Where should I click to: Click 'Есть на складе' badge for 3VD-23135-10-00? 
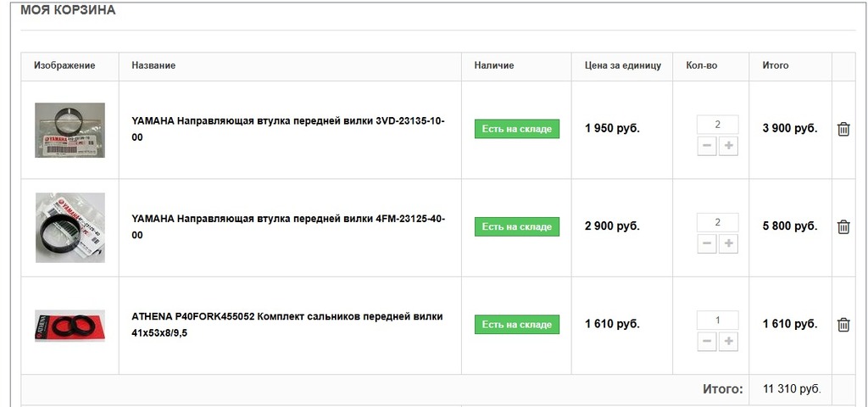[517, 129]
